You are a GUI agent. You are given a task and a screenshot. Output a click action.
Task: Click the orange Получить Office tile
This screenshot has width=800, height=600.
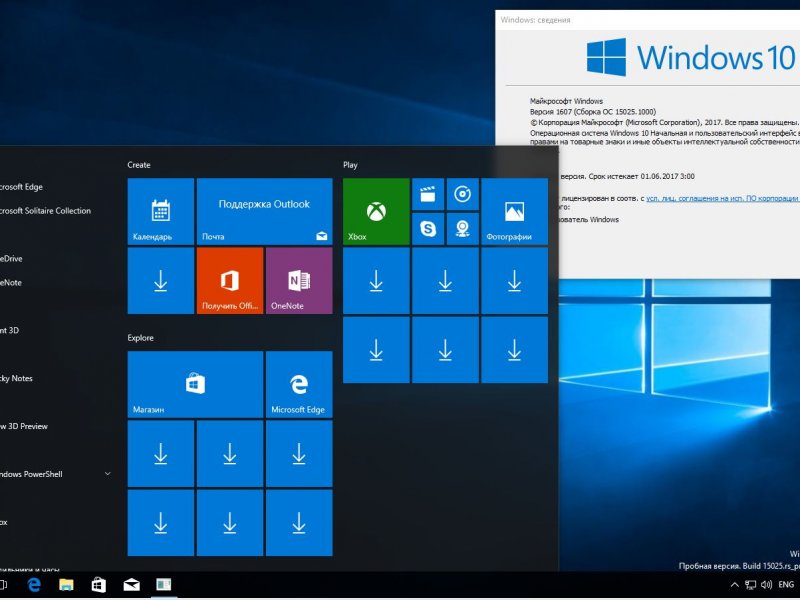tap(230, 281)
